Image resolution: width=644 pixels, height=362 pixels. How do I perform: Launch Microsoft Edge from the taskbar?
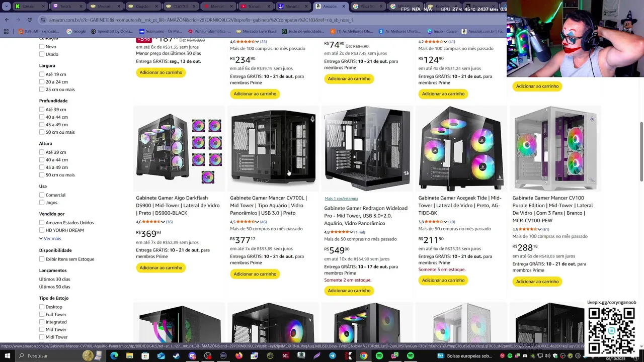114,356
